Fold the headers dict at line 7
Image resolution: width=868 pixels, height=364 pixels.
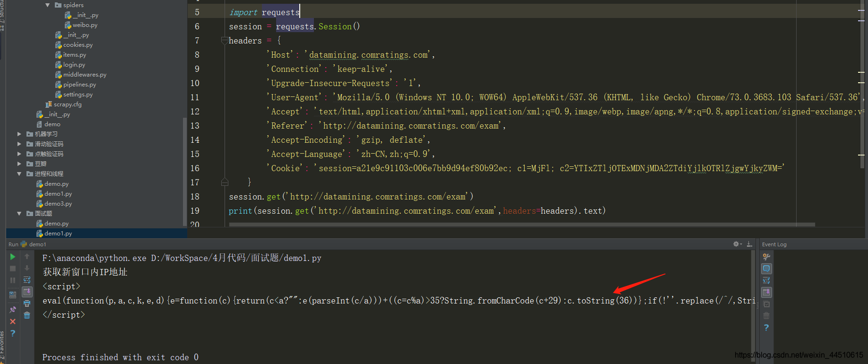click(225, 41)
